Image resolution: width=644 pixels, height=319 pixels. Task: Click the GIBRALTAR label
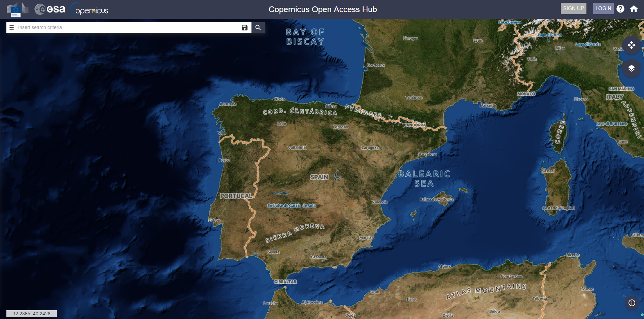click(x=285, y=282)
